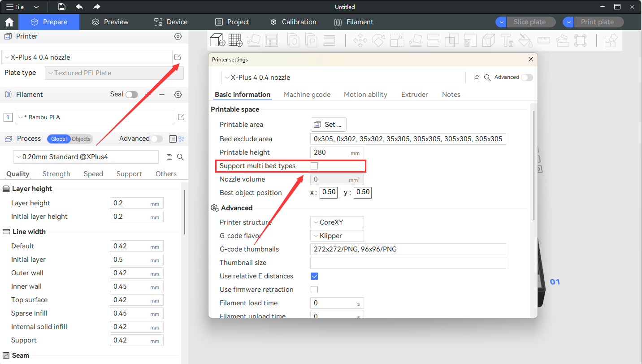Image resolution: width=642 pixels, height=364 pixels.
Task: Enable Support multi bed types checkbox
Action: coord(314,166)
